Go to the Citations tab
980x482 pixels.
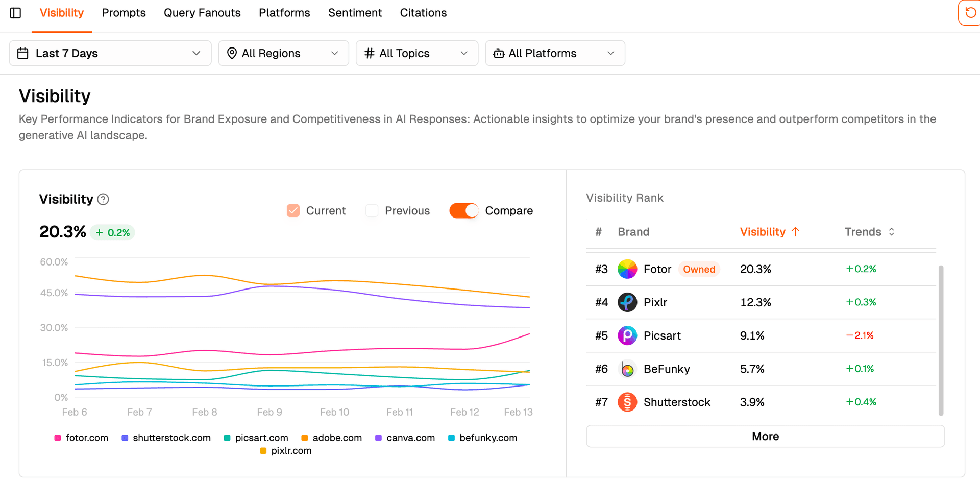point(423,13)
